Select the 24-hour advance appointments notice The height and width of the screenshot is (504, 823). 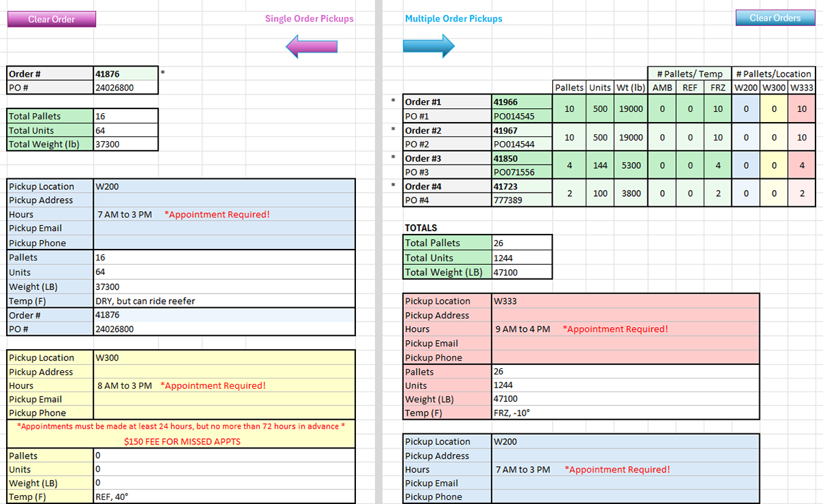click(181, 427)
